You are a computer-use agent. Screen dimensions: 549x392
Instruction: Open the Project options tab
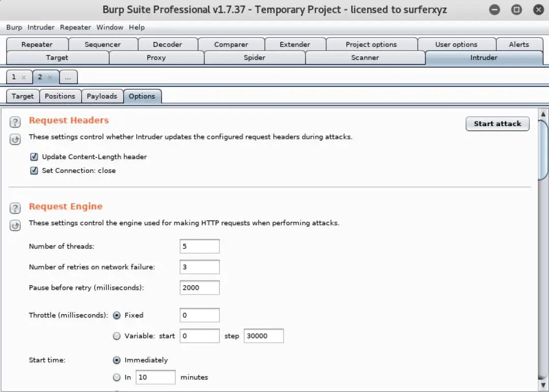click(371, 45)
